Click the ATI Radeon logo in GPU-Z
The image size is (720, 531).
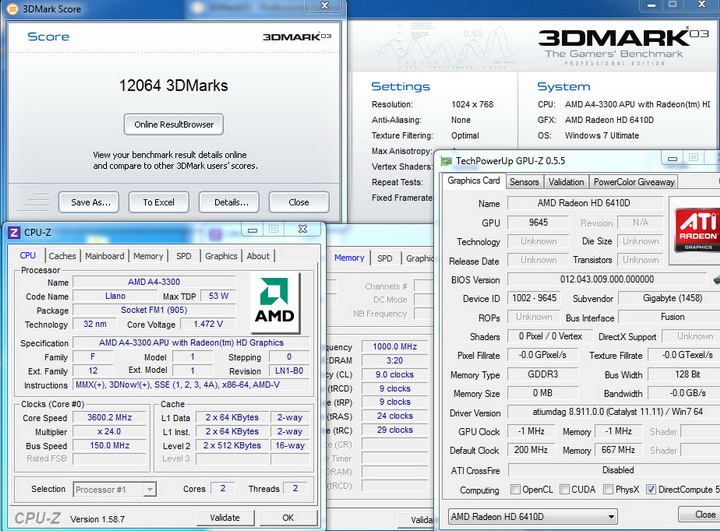point(697,229)
